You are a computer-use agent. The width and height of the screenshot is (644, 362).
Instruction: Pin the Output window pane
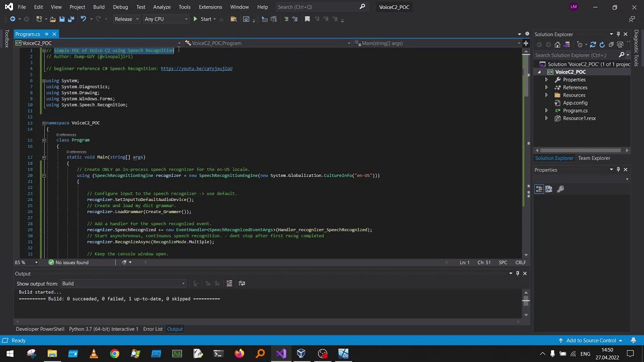coord(517,274)
